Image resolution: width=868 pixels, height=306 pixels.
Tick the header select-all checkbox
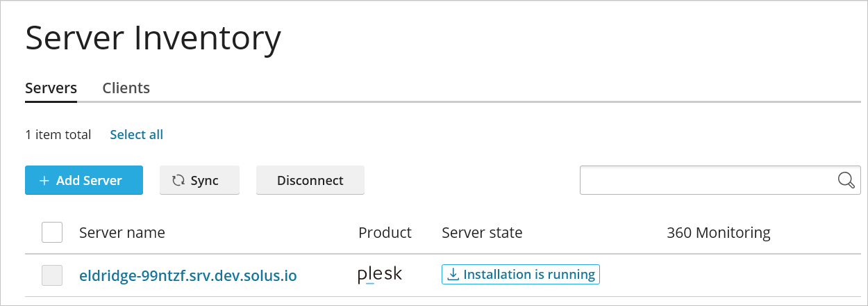tap(52, 232)
